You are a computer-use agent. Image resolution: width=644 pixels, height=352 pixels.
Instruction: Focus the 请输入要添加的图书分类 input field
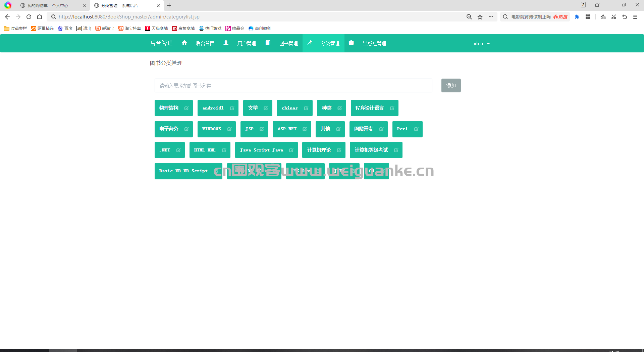point(293,86)
